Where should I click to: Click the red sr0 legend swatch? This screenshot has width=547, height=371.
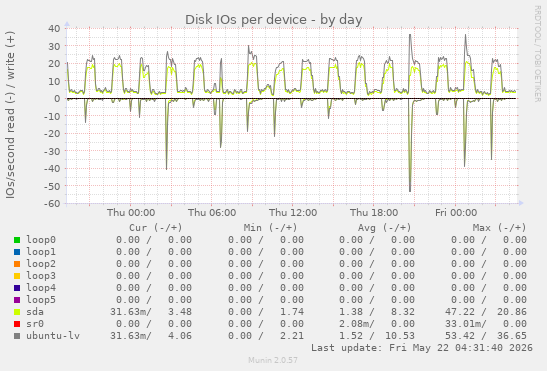17,324
